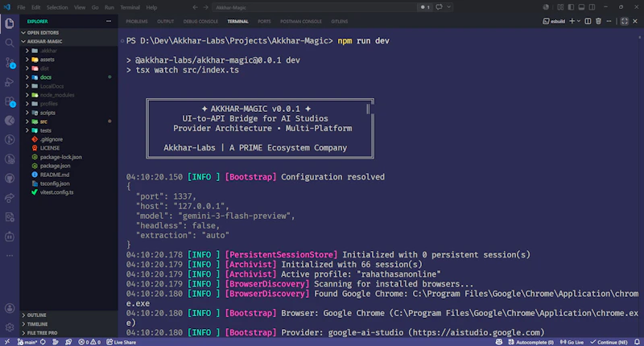Click Autocomplete status bar item

click(530, 342)
